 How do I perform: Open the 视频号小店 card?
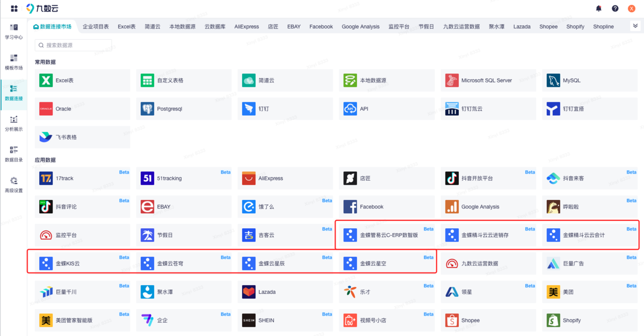click(x=387, y=320)
